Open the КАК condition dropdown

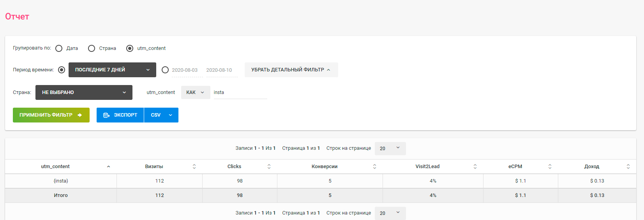(x=195, y=92)
